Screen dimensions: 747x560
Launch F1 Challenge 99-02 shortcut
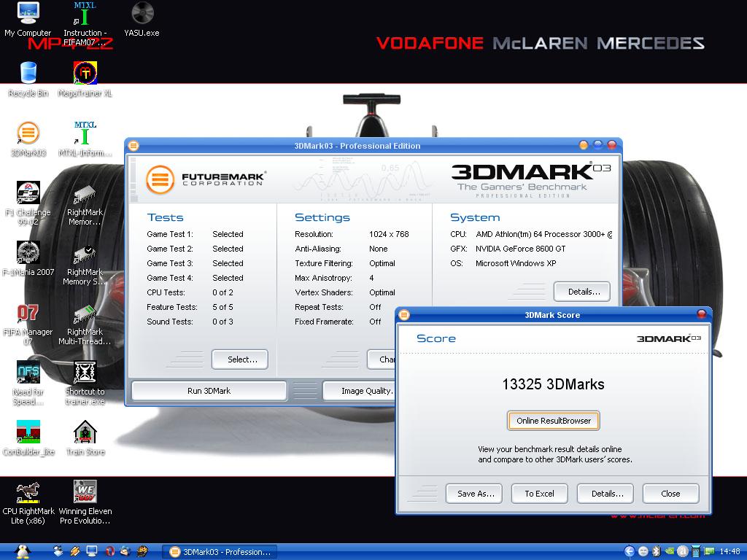pyautogui.click(x=28, y=203)
